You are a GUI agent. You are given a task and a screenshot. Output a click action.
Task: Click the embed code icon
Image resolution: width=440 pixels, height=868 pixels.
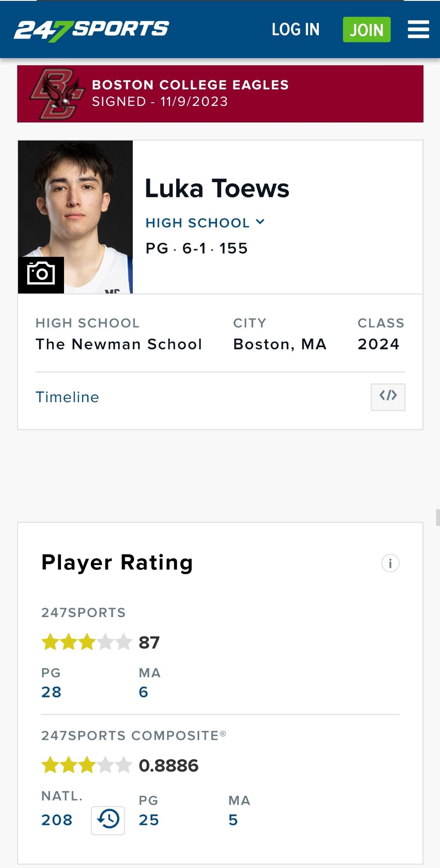(x=388, y=397)
